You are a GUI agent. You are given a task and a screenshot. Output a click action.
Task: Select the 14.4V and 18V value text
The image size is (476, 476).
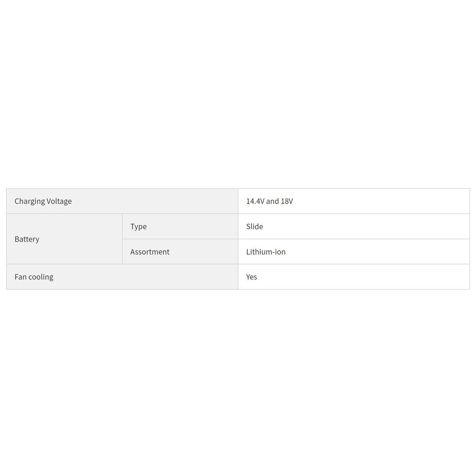coord(269,201)
